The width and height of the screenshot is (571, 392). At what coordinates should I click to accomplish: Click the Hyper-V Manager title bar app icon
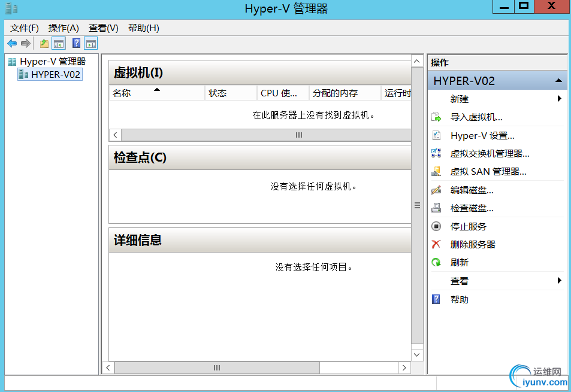(x=11, y=8)
